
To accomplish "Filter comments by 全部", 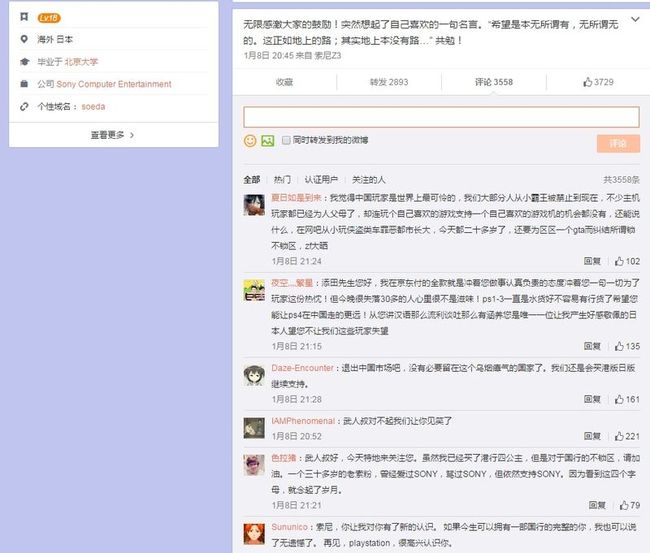I will pyautogui.click(x=252, y=179).
